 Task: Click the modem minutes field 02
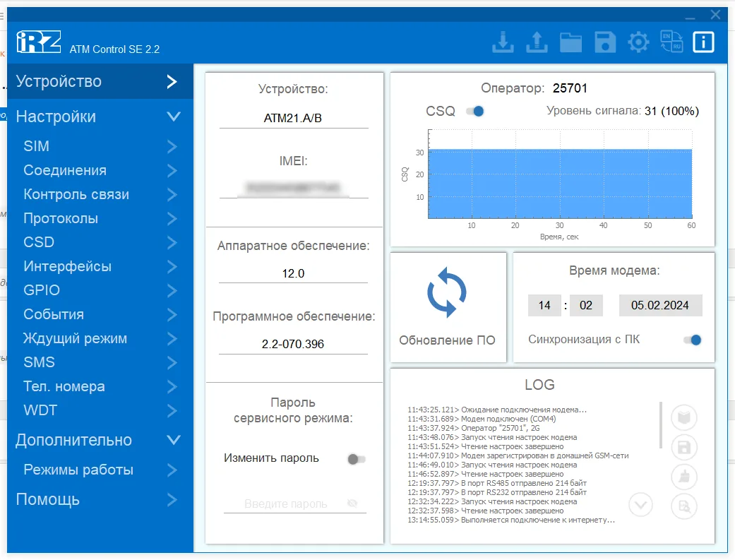(586, 305)
